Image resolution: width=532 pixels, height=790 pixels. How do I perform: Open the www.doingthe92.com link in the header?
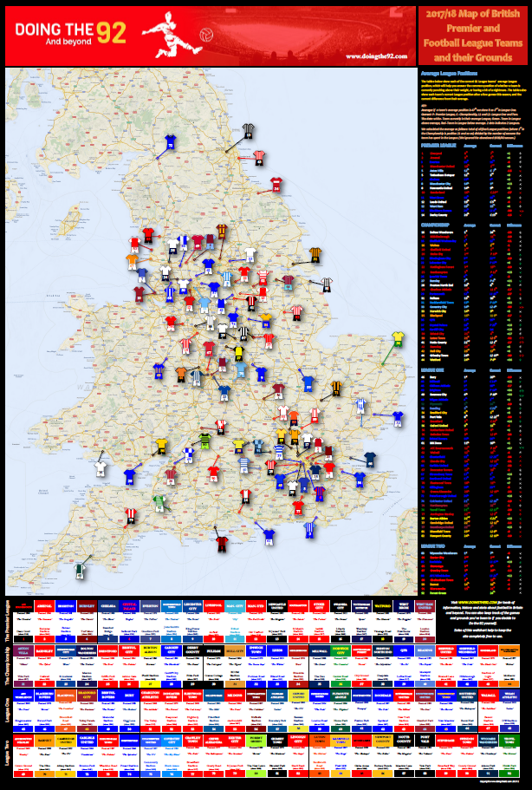point(377,56)
